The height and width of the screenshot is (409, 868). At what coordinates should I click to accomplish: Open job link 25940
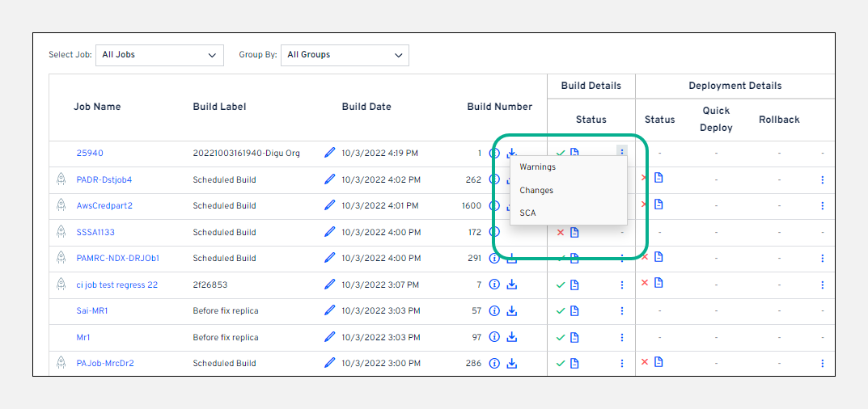click(90, 153)
